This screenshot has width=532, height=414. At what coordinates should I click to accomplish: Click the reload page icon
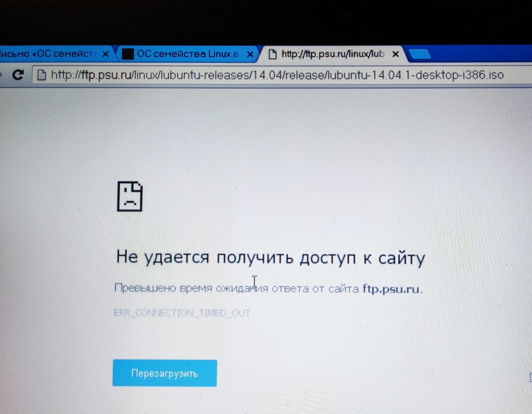(x=18, y=75)
